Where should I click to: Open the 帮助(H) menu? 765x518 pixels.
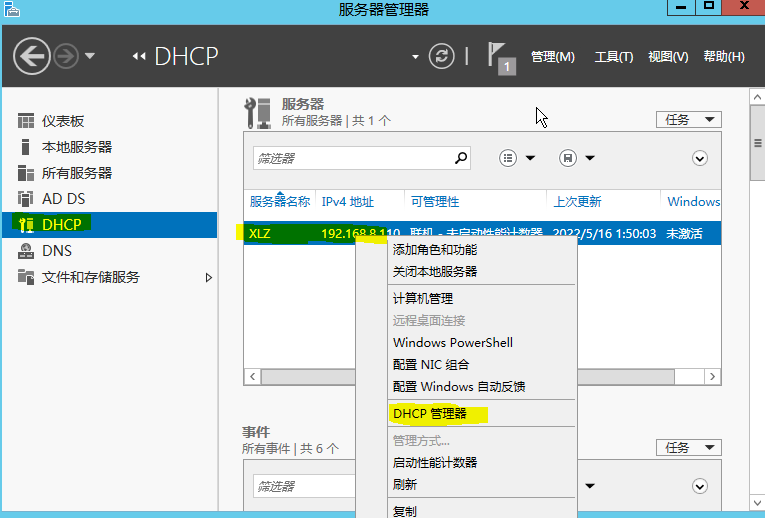(724, 57)
